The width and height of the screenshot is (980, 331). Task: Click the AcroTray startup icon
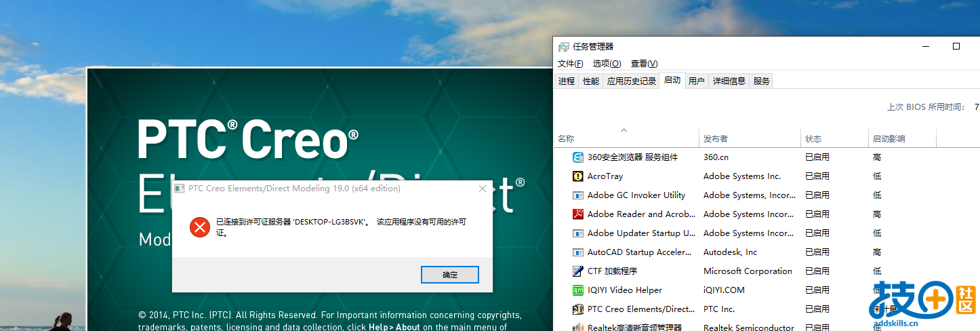pyautogui.click(x=578, y=176)
